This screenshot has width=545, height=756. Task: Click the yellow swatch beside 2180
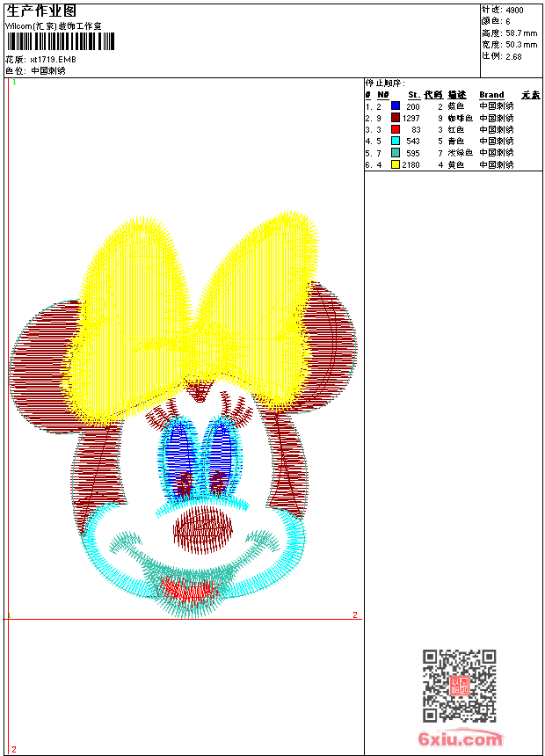tap(396, 164)
